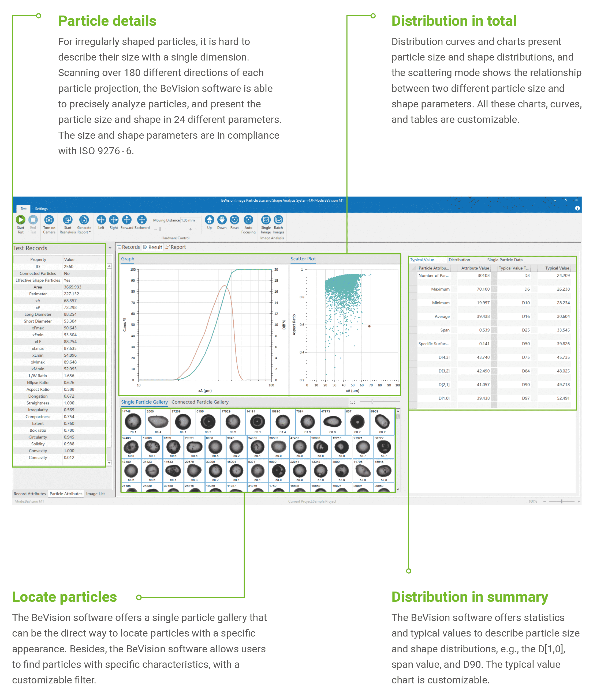
Task: Click the Start Test icon
Action: pyautogui.click(x=21, y=220)
